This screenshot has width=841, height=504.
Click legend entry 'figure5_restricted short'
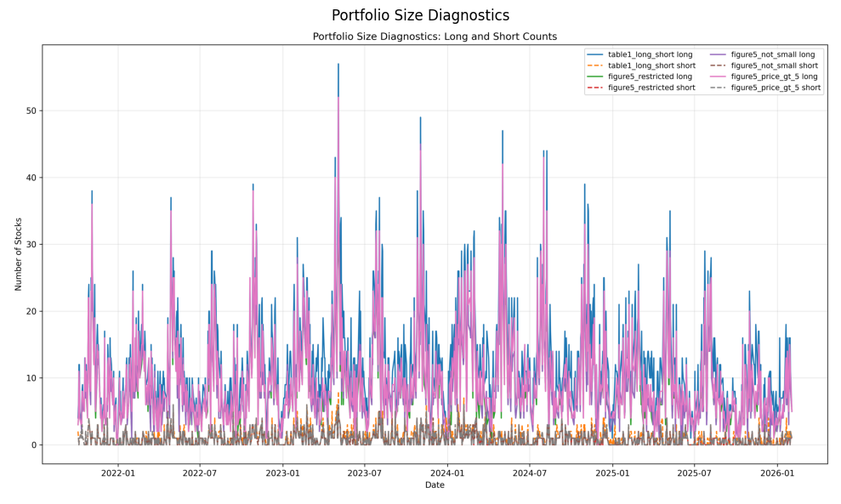(x=651, y=88)
